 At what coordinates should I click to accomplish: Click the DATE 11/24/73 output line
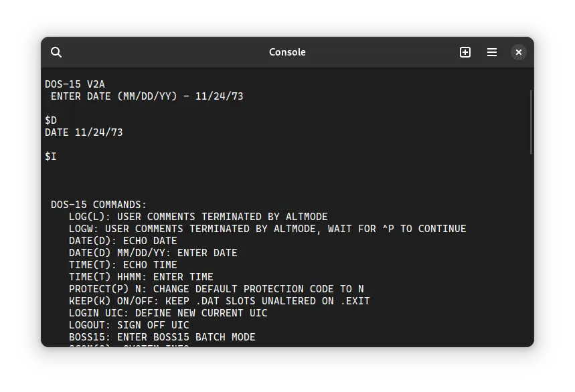pos(84,132)
